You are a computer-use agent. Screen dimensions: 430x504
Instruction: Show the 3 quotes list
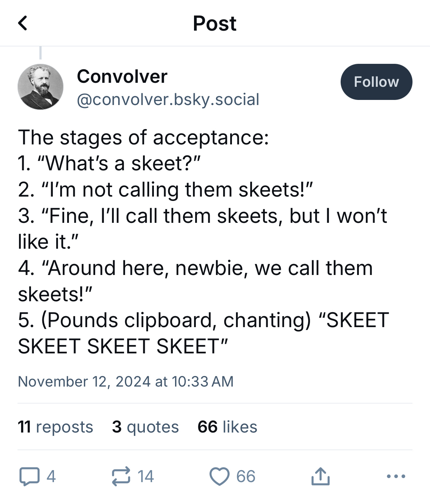pos(146,427)
